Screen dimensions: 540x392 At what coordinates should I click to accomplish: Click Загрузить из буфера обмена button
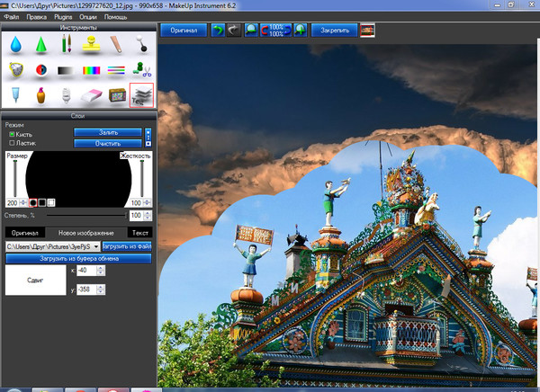point(79,258)
